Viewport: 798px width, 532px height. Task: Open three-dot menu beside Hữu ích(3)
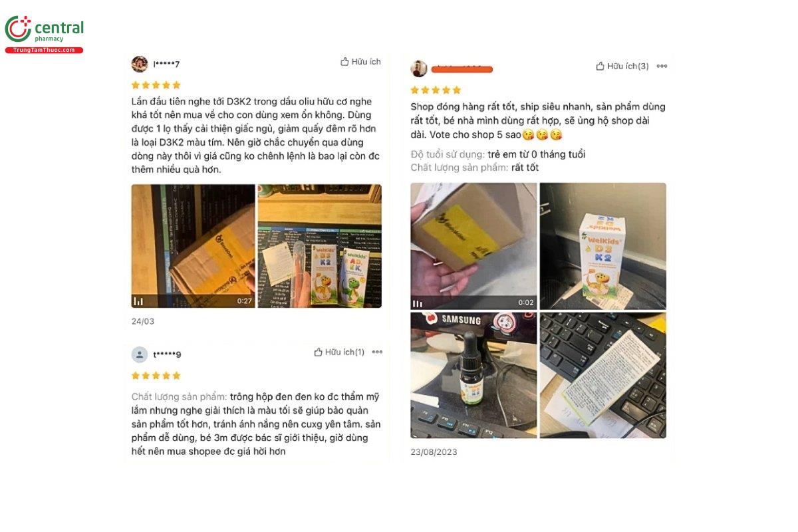tap(662, 66)
